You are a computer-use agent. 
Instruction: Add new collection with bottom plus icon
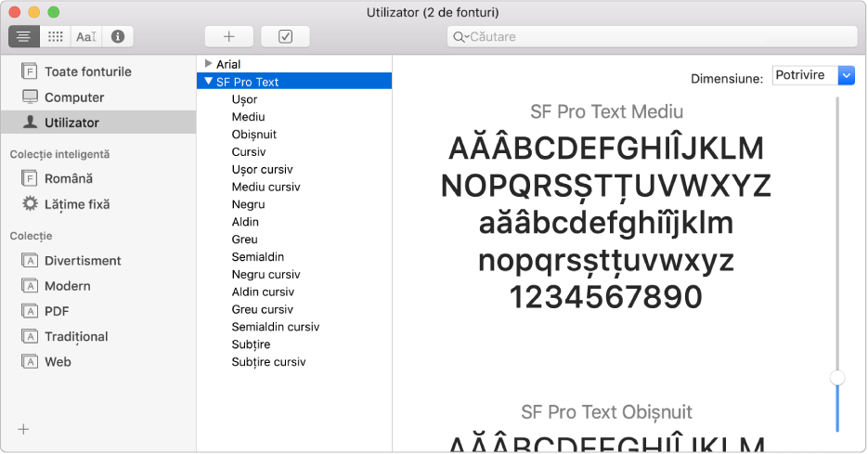23,429
